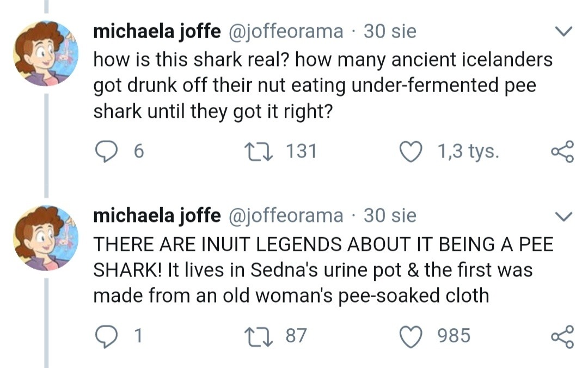
Task: Share the Inuit legends tweet
Action: tap(562, 336)
